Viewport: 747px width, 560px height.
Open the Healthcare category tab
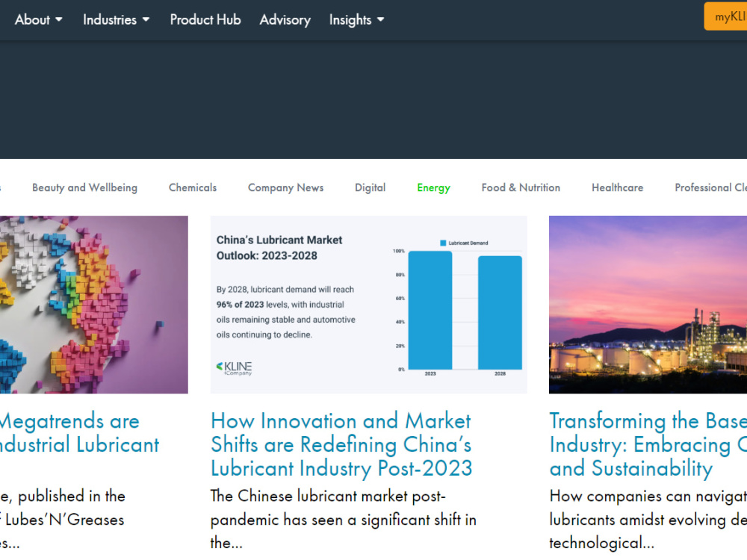(x=618, y=187)
